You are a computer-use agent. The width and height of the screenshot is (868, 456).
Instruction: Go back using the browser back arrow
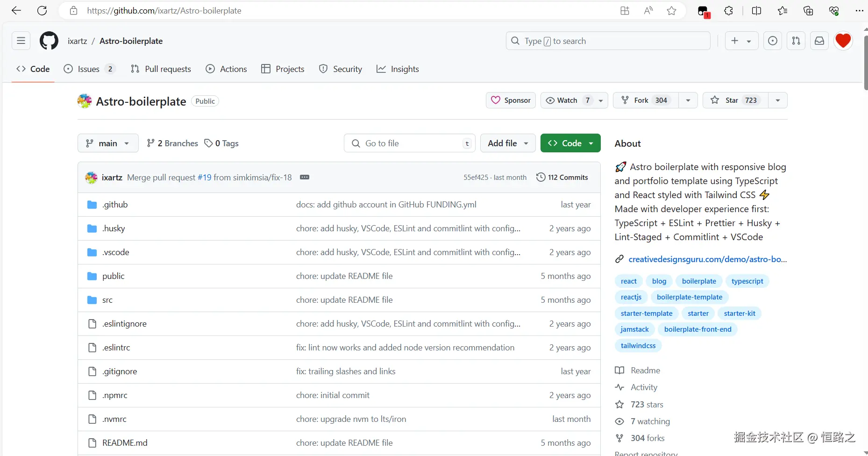[x=16, y=11]
